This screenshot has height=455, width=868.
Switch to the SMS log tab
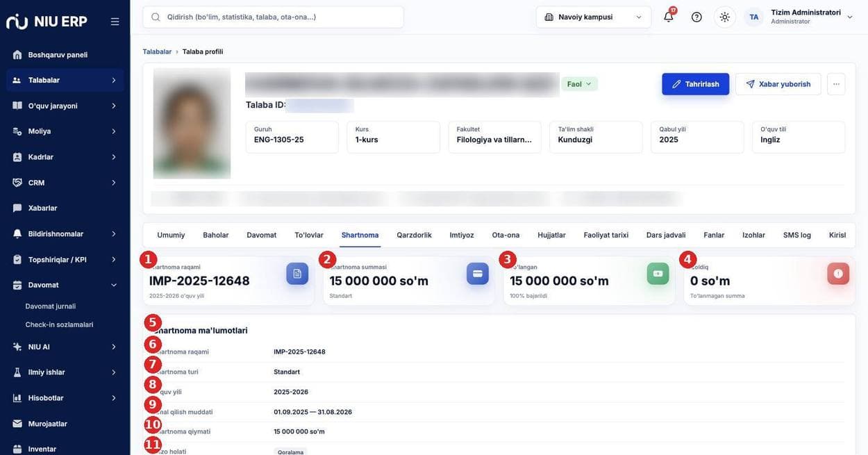tap(796, 235)
